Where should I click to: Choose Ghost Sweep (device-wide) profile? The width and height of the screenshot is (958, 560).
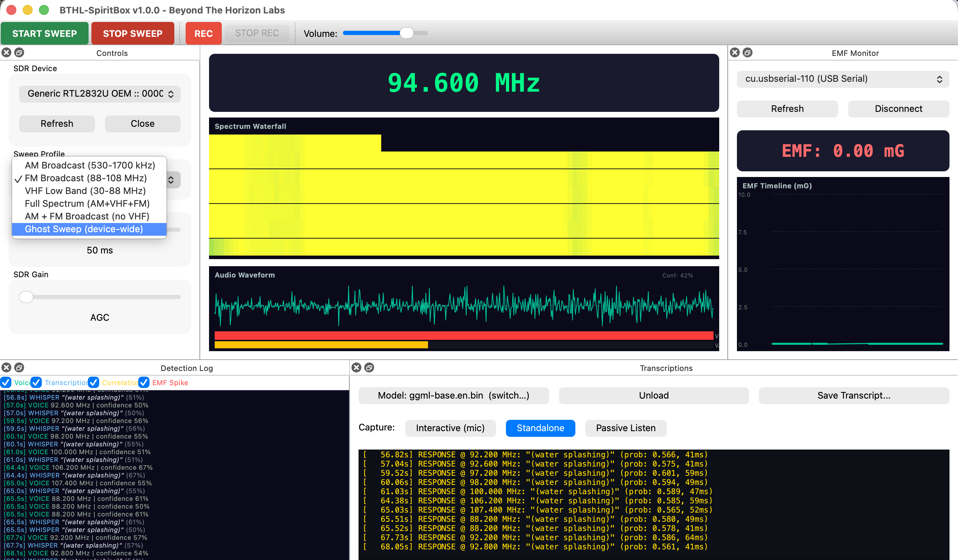tap(90, 229)
